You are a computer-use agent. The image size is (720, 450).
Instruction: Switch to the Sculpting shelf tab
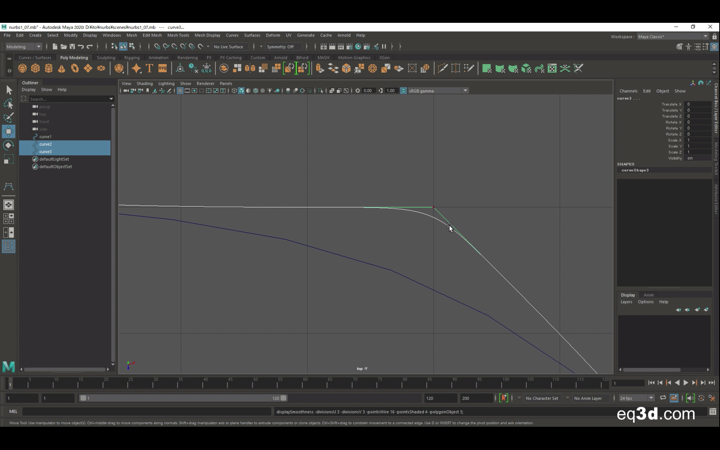(106, 57)
